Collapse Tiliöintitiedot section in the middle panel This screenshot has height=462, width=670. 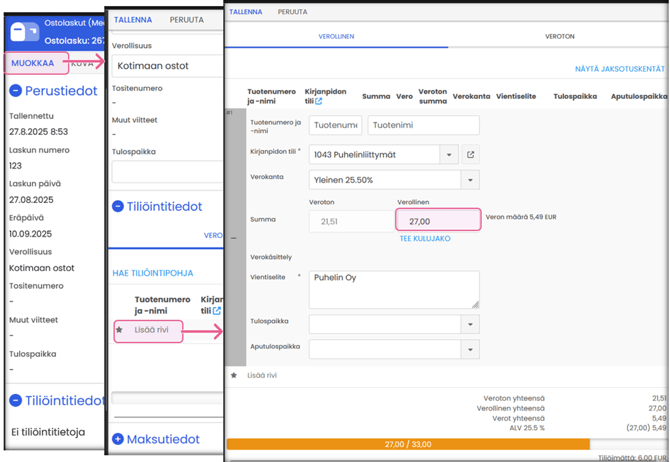tap(118, 206)
